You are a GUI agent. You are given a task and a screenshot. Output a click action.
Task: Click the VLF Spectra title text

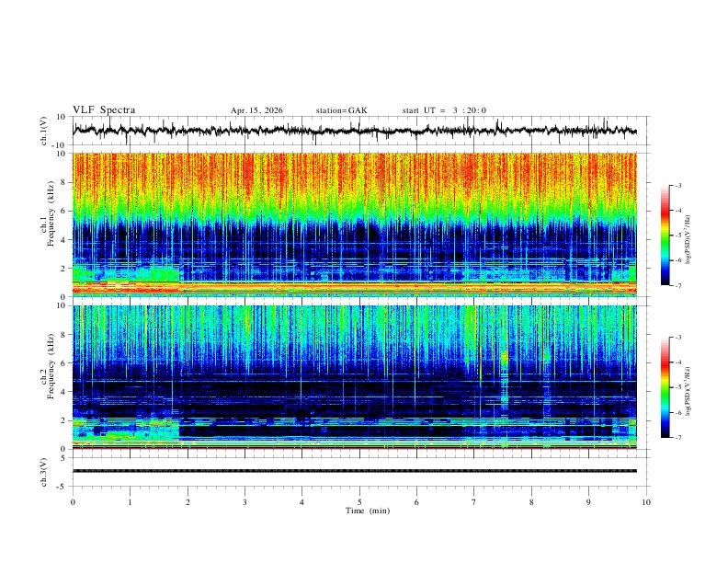104,110
